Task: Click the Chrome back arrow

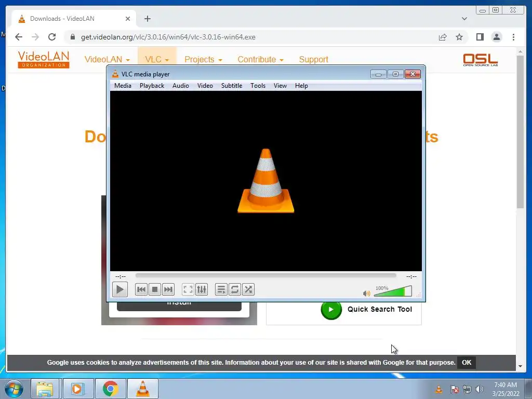Action: [x=19, y=37]
